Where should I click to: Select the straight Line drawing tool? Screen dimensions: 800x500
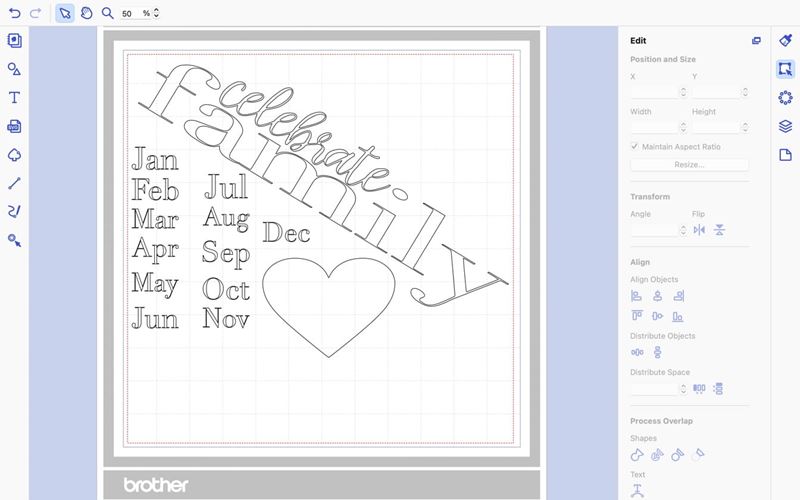(15, 184)
